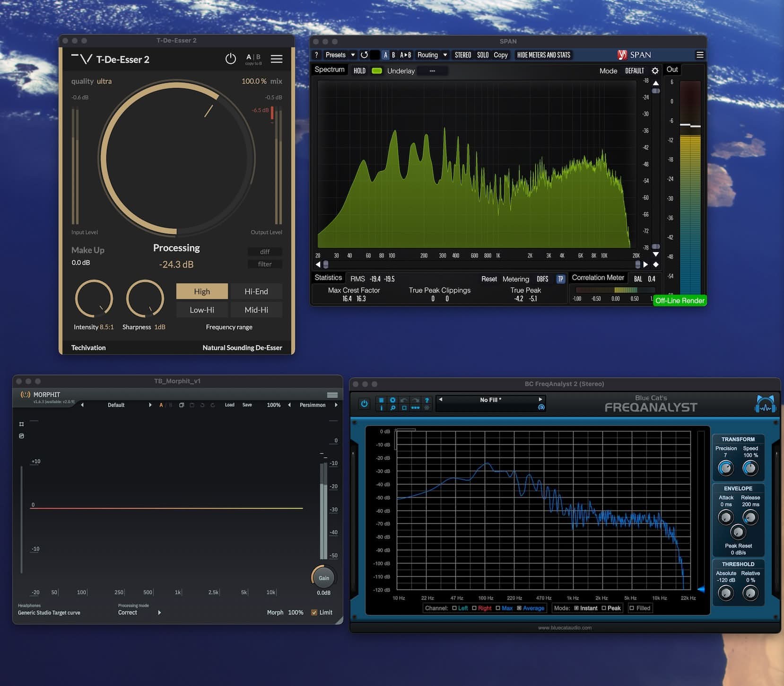
Task: Toggle filter button in T-De-Esser 2
Action: (x=265, y=264)
